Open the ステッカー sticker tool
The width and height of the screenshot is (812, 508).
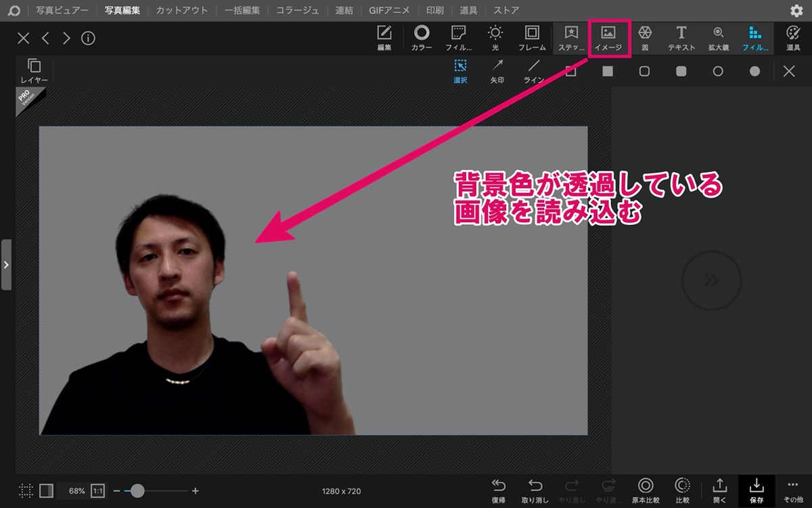tap(571, 39)
